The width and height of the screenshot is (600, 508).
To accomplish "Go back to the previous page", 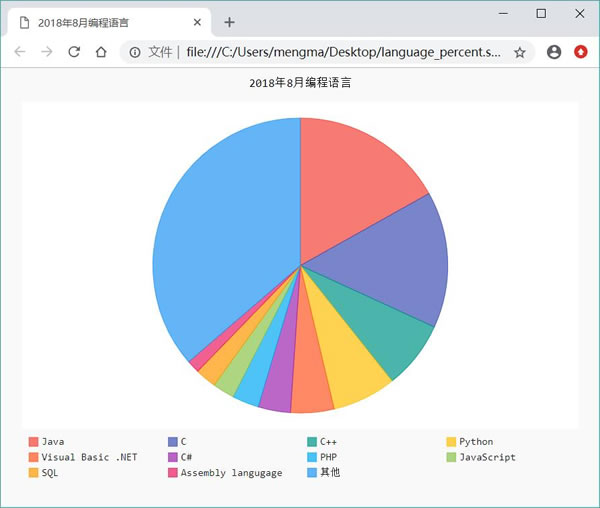I will pyautogui.click(x=20, y=52).
